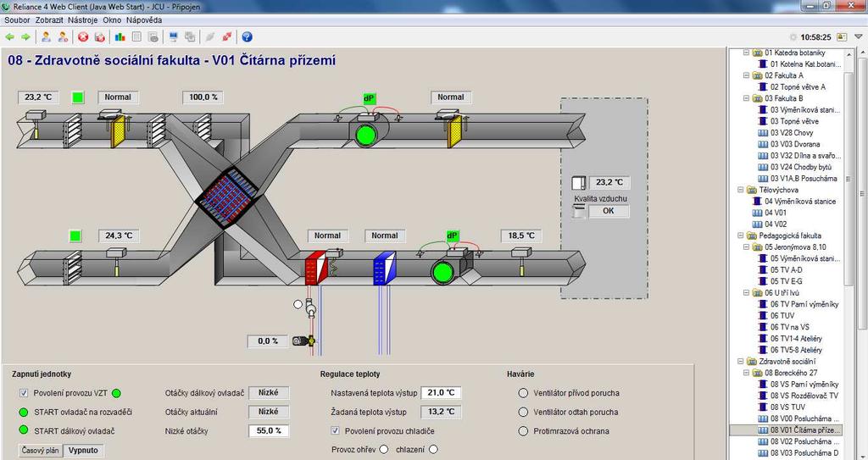Collapse the 06 U tří lvů node
The image size is (868, 460).
click(x=746, y=293)
